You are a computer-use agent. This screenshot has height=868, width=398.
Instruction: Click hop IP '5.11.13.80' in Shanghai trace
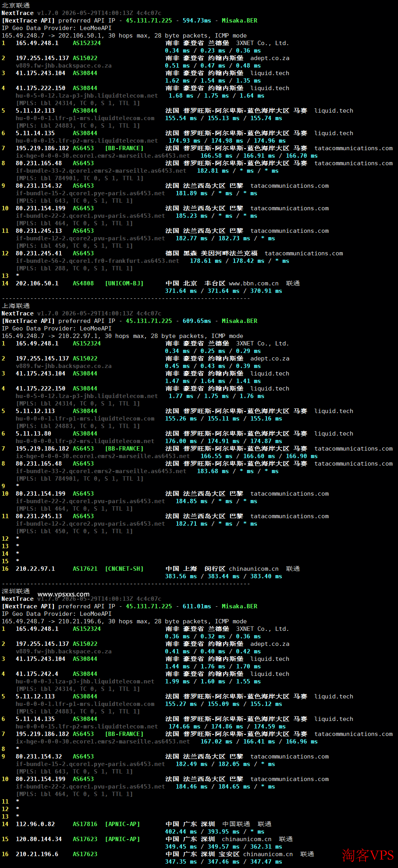[34, 434]
